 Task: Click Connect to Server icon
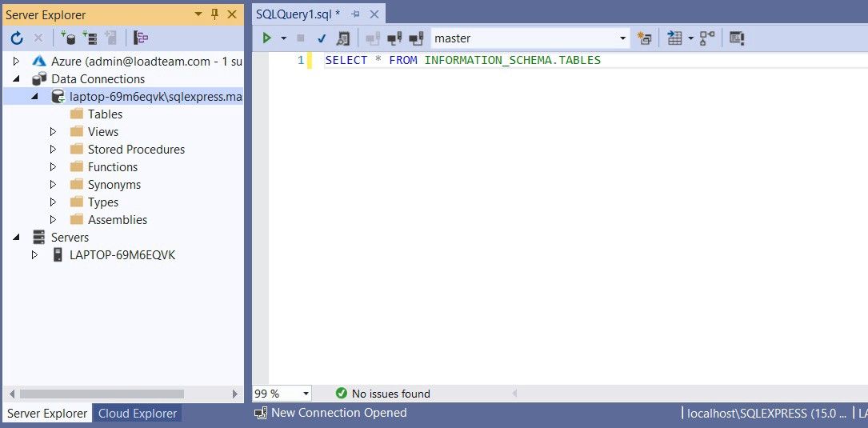point(90,38)
